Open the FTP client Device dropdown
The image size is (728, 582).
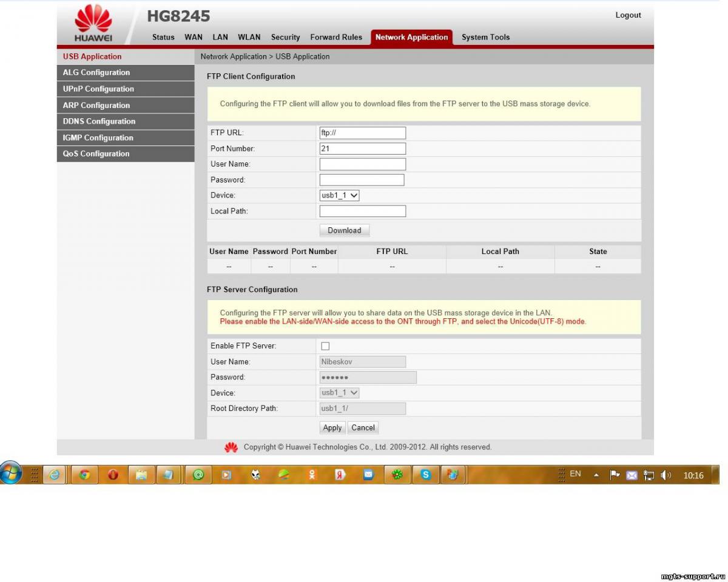(340, 196)
